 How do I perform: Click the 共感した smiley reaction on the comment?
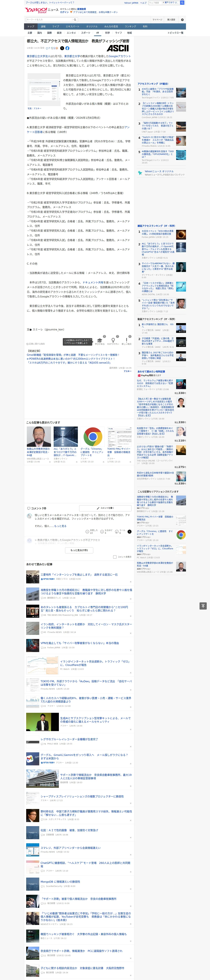(x=91, y=531)
